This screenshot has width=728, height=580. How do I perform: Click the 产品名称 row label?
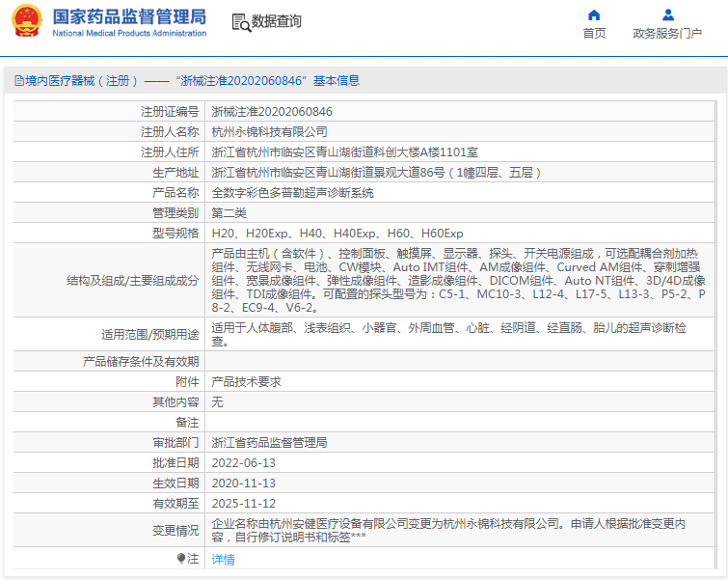[x=175, y=192]
